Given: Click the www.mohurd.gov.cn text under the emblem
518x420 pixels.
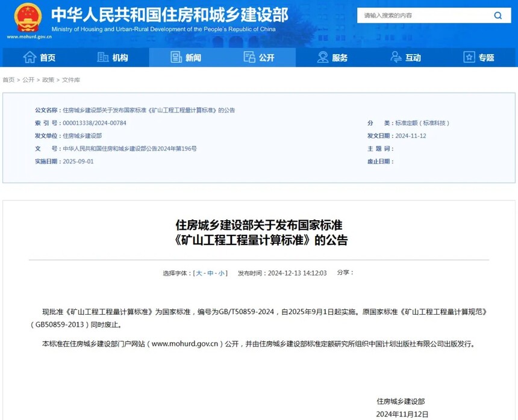Looking at the screenshot, I should coord(29,37).
